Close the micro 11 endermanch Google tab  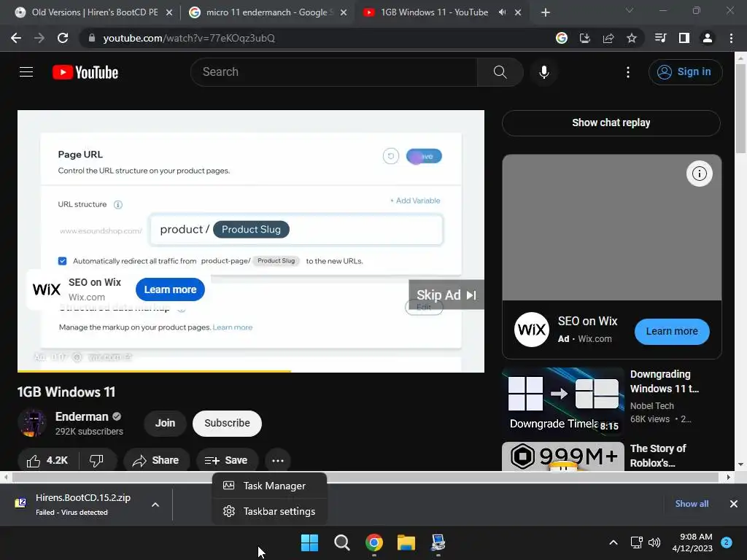pos(344,12)
